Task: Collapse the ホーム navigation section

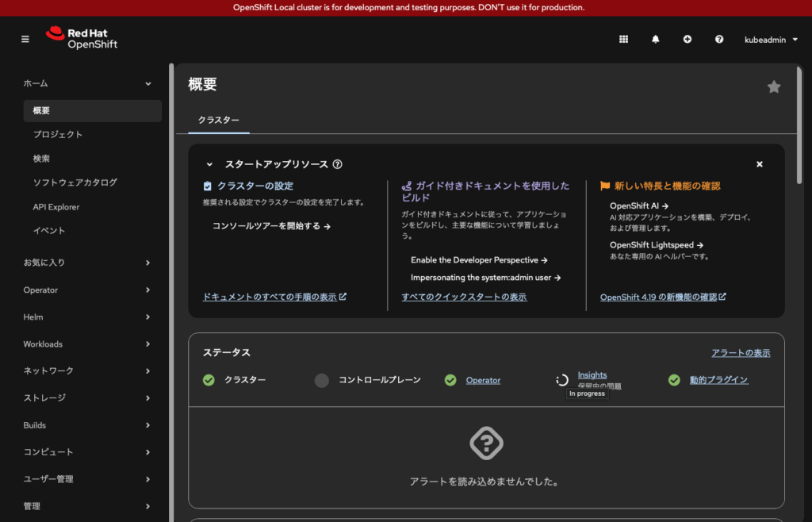Action: tap(86, 83)
